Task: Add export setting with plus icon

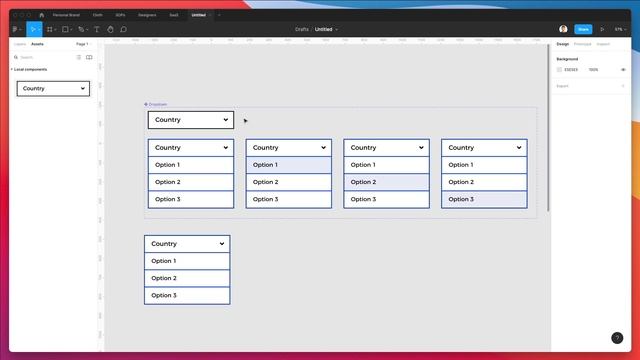Action: 623,86
